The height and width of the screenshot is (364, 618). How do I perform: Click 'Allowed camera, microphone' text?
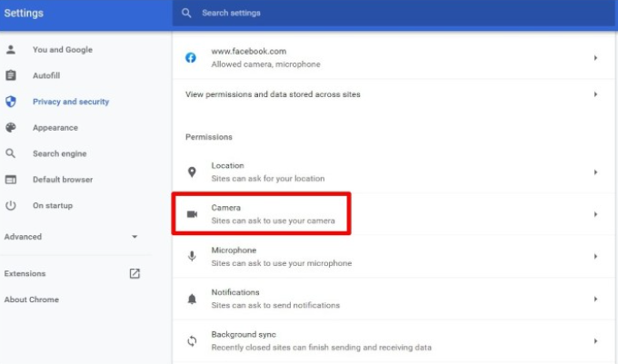coord(265,64)
